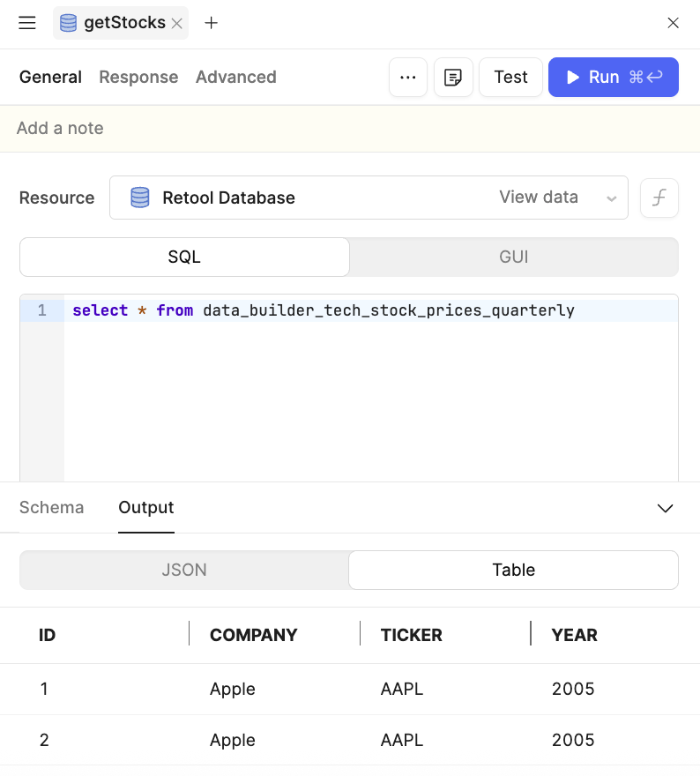Click the ID cell of row 2
This screenshot has width=700, height=776.
[44, 740]
